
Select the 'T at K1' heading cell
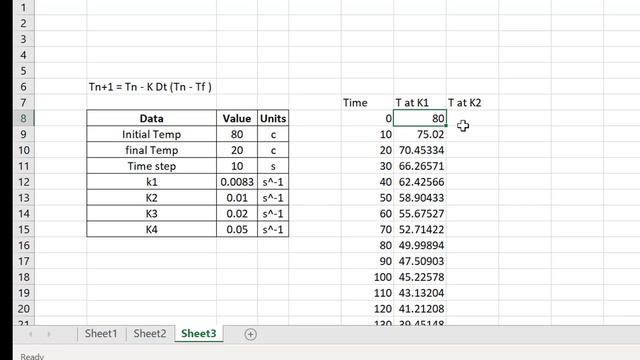coord(420,102)
